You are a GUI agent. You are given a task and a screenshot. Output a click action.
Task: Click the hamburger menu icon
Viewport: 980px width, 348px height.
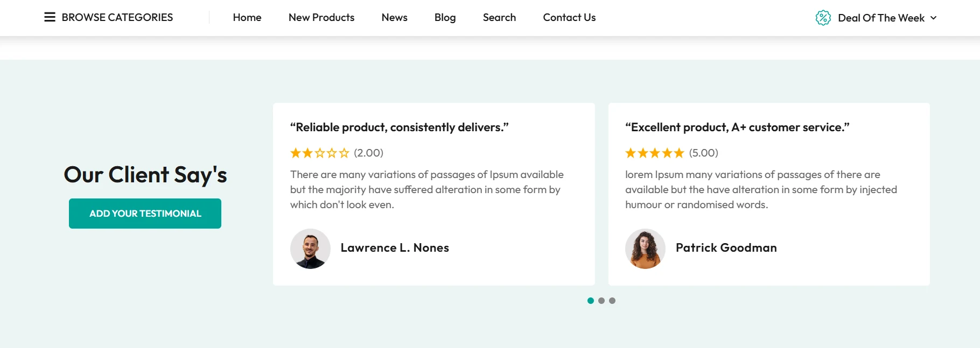[50, 17]
